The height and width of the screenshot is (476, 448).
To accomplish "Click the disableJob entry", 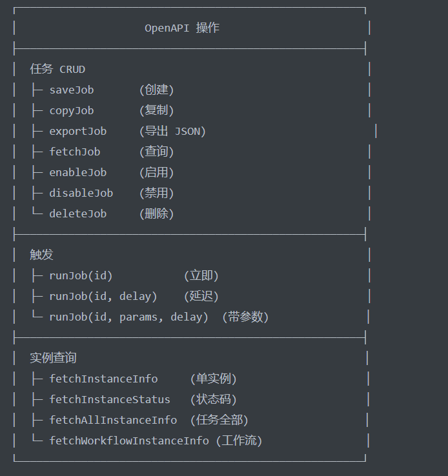I will click(81, 193).
